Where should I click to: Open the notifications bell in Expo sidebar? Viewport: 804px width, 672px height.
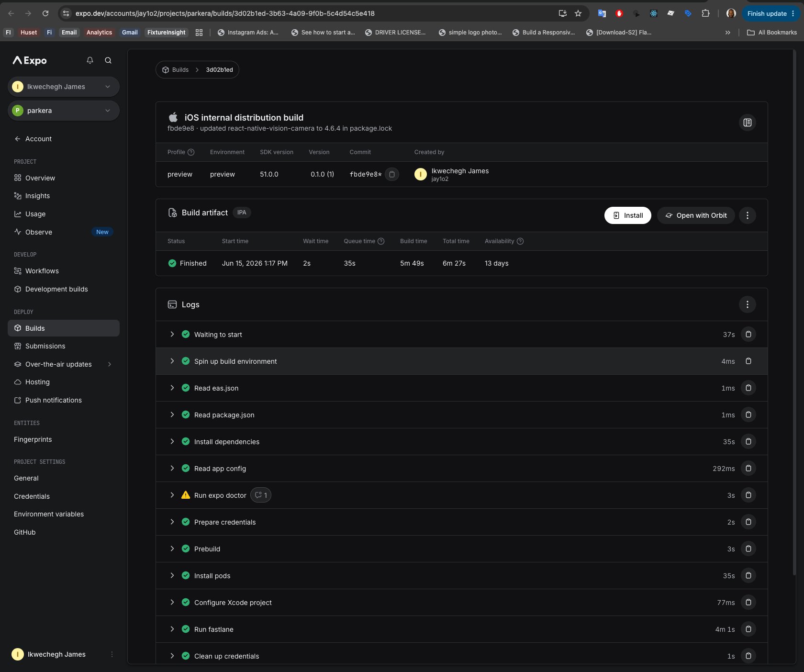pos(89,60)
